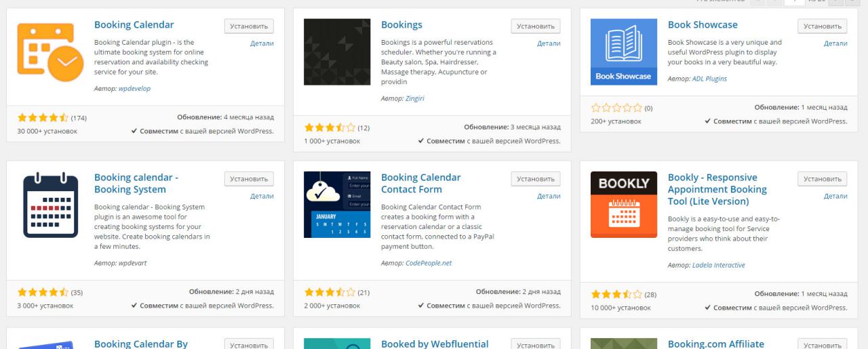Open author link wpdevart
Image resolution: width=868 pixels, height=349 pixels.
[132, 263]
